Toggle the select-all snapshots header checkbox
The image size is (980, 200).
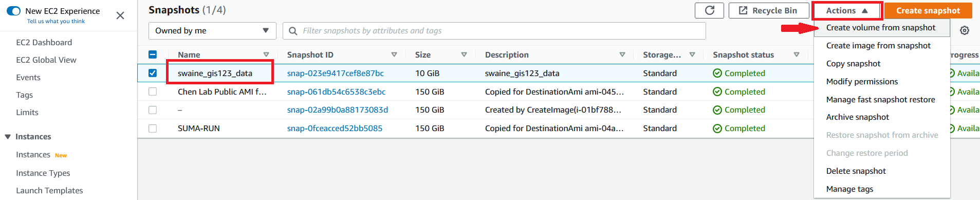point(153,54)
